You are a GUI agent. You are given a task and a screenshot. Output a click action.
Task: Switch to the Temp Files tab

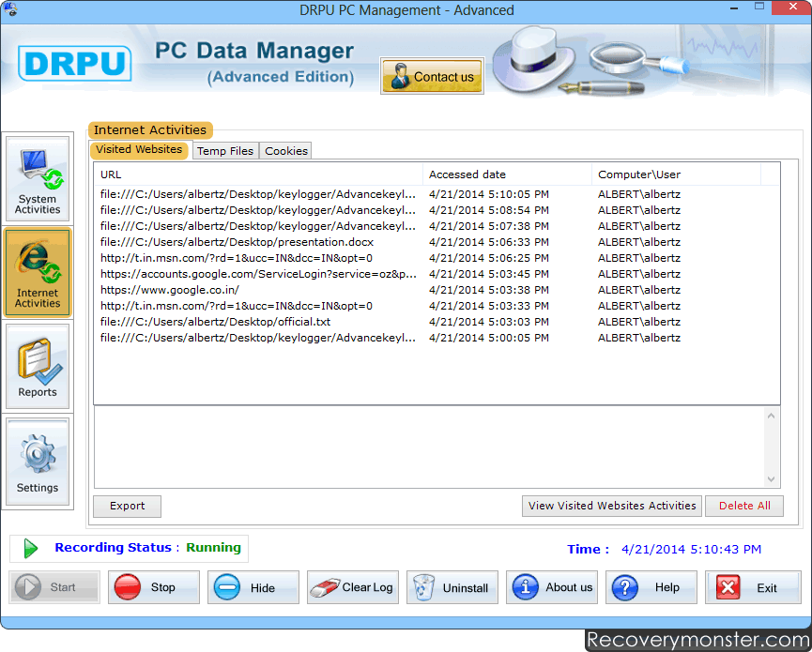point(225,151)
